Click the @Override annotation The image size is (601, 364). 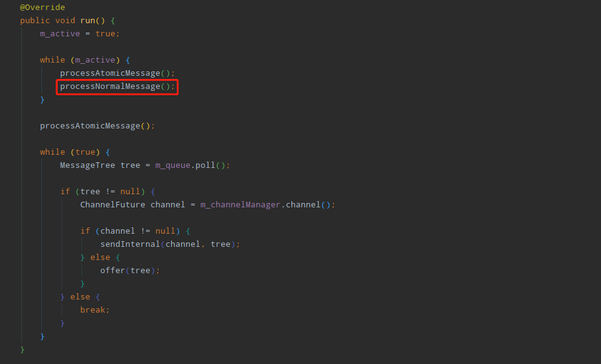coord(43,8)
